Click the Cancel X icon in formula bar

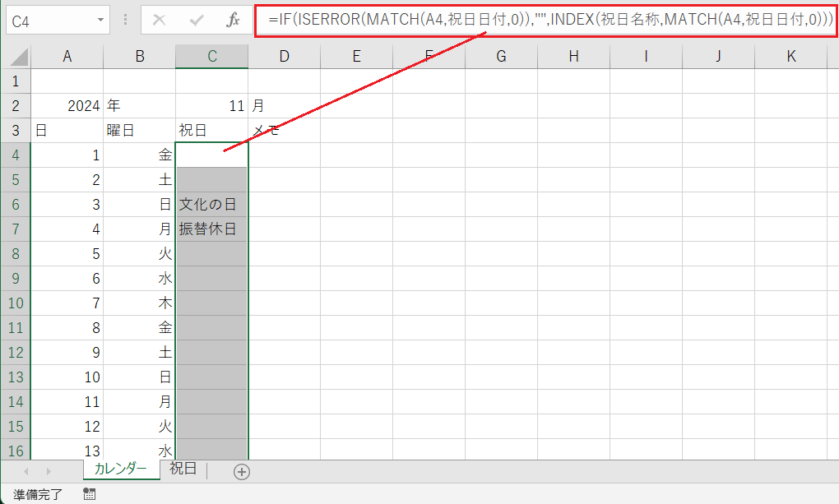pos(160,20)
